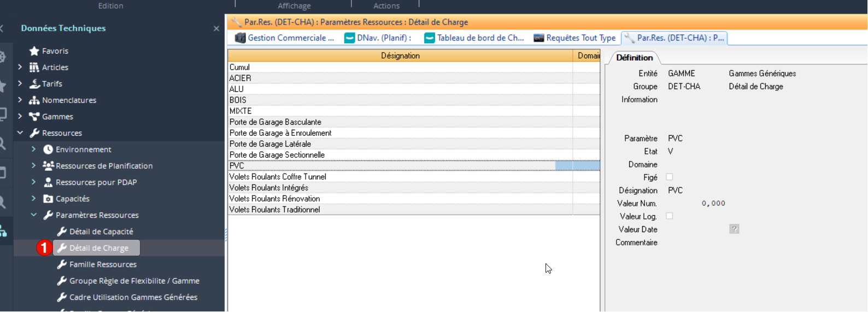Screen dimensions: 868x312
Task: Open the Requêtes Tout Type tab
Action: coord(574,38)
